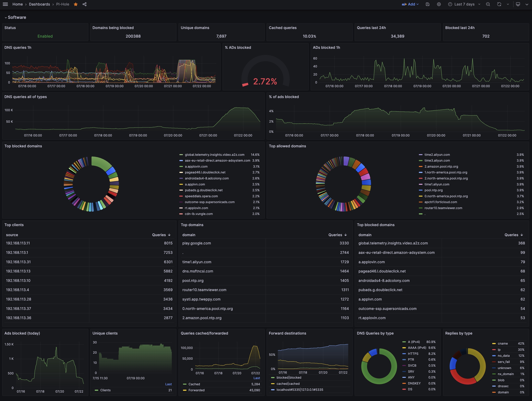This screenshot has width=532, height=401.
Task: Sort Top clients by source header
Action: (x=12, y=235)
